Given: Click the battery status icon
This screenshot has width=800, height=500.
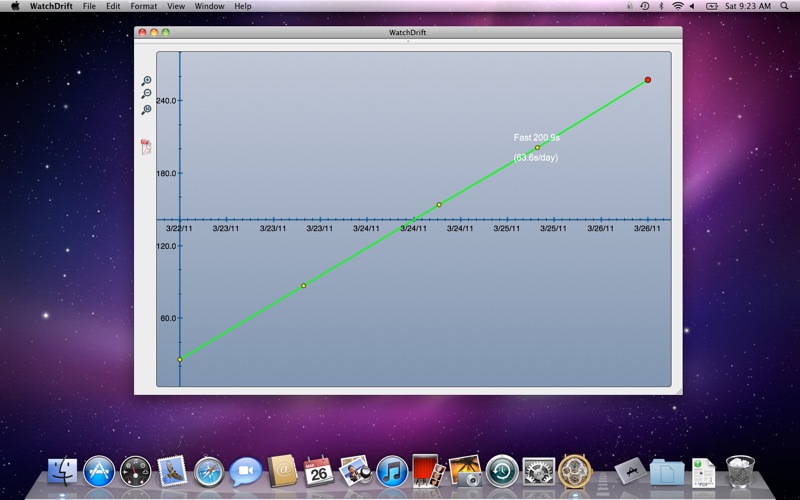Looking at the screenshot, I should [x=712, y=6].
